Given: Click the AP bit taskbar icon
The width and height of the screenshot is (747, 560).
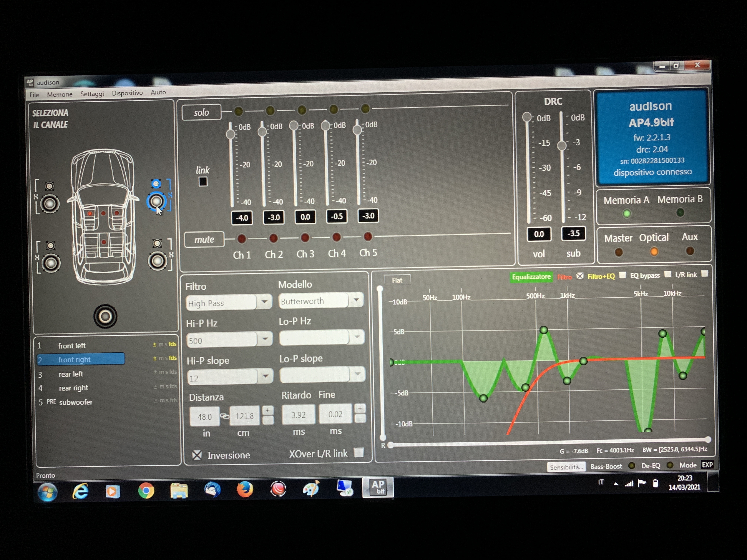Looking at the screenshot, I should (378, 487).
